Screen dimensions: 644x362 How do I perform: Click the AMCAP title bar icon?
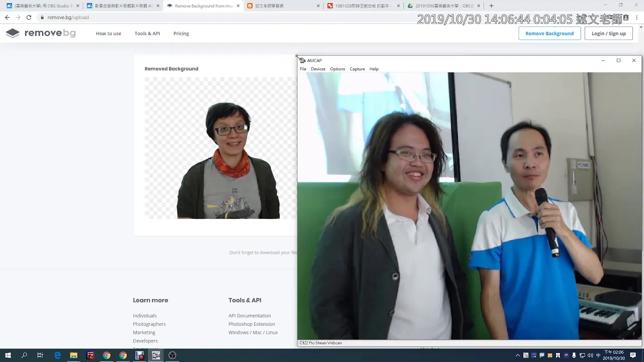click(302, 60)
